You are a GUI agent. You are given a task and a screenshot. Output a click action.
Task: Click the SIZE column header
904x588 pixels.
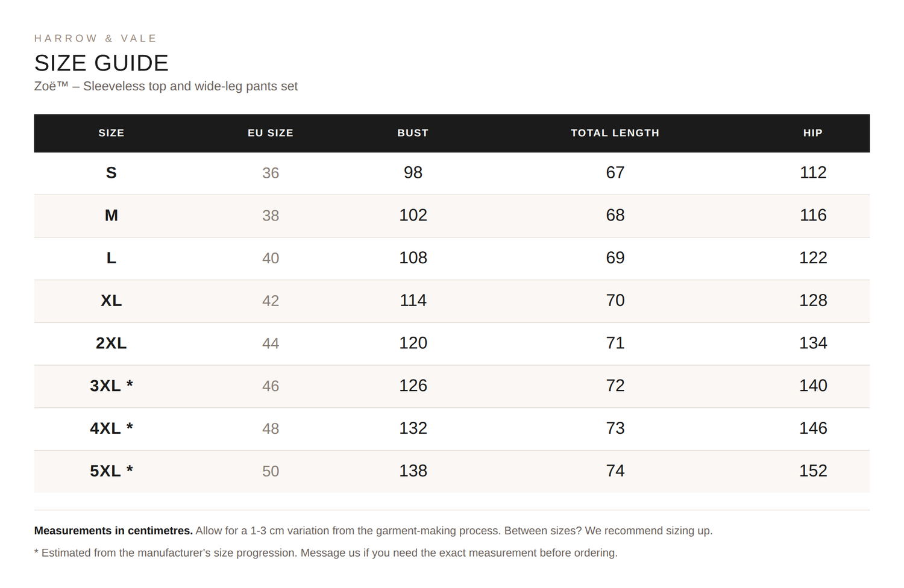[111, 133]
